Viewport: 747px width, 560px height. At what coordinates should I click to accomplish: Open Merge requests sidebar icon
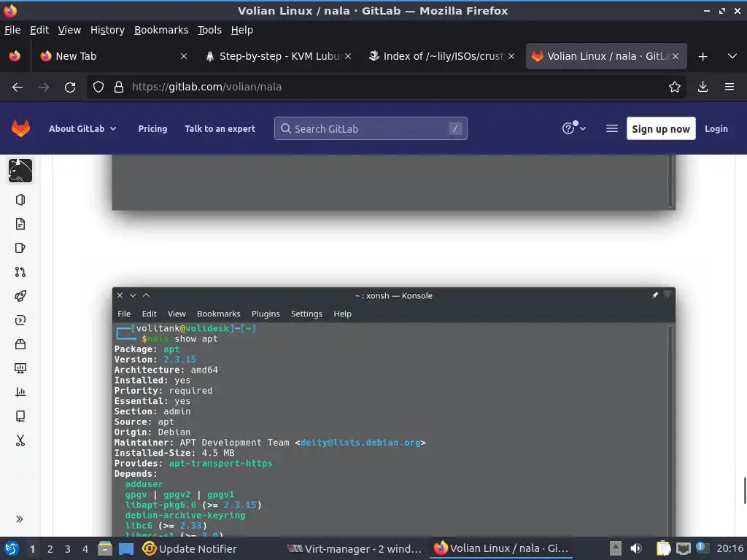click(x=20, y=272)
